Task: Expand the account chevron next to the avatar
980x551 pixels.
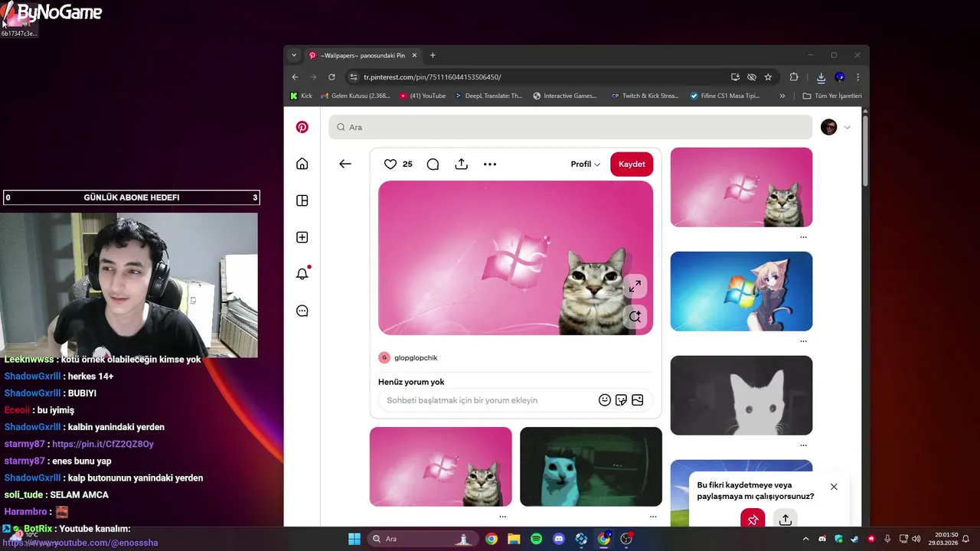Action: click(847, 127)
